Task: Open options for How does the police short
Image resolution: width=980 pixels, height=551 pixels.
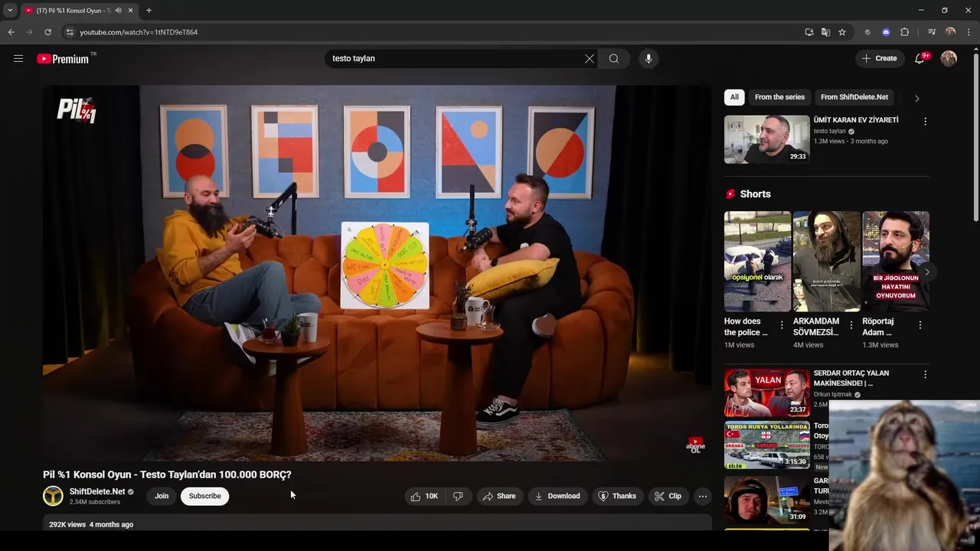Action: (x=782, y=325)
